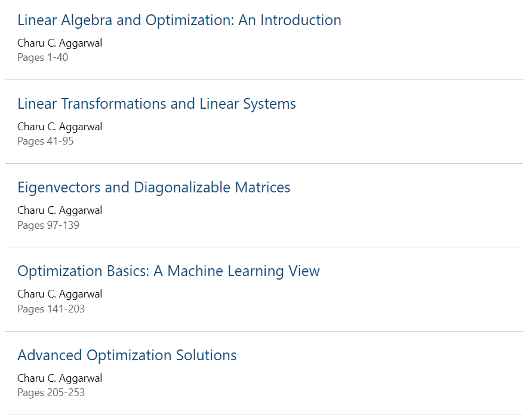This screenshot has width=523, height=420.
Task: Click the divider line below 'Pages 1-40'
Action: tap(264, 79)
